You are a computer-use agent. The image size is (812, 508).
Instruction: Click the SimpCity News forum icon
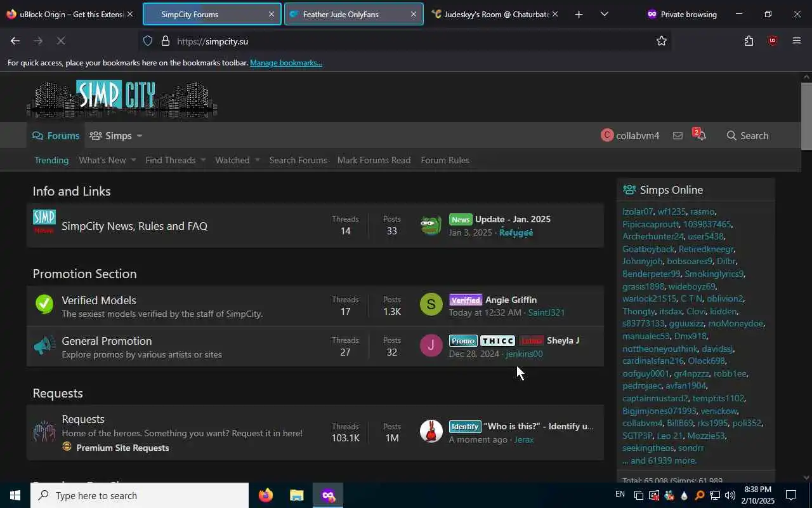pos(44,222)
